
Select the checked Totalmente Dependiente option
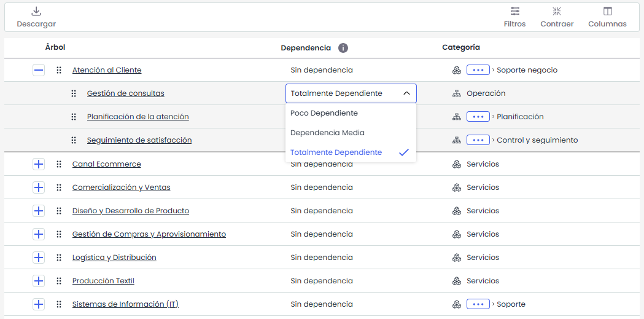click(336, 152)
